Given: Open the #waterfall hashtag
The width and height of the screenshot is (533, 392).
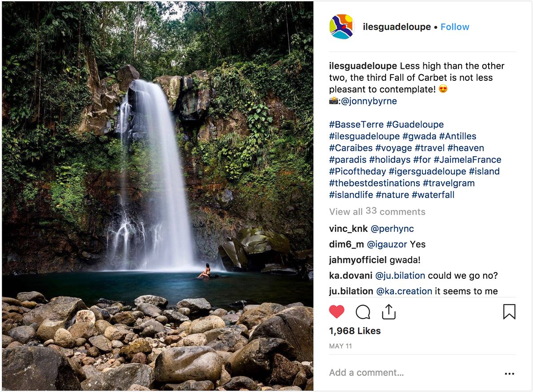Looking at the screenshot, I should point(433,194).
